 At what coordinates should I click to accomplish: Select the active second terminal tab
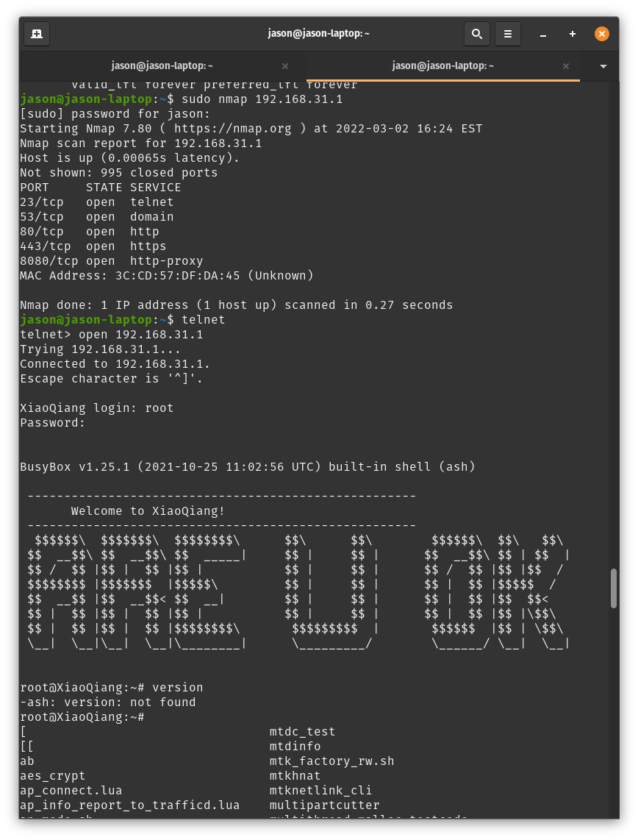[x=443, y=66]
